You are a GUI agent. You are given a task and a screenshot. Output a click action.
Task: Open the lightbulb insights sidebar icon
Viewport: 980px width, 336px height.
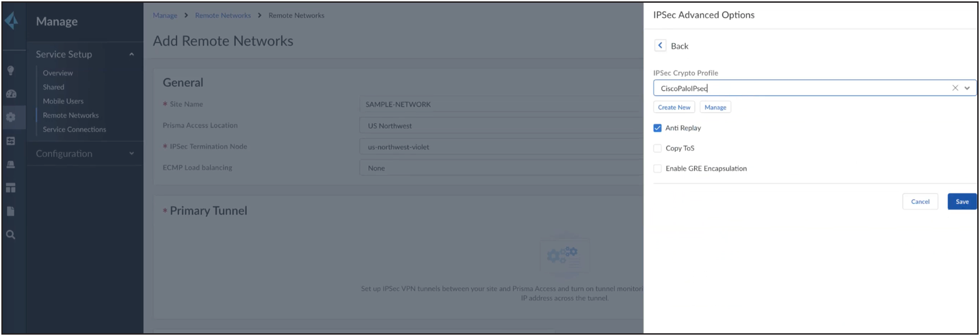pos(12,70)
